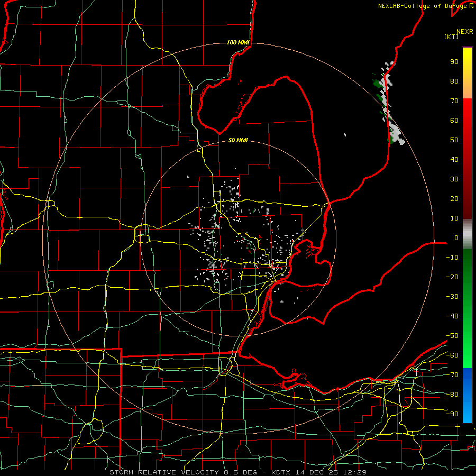
Task: Click the 60 tick label on velocity scale
Action: click(x=454, y=120)
